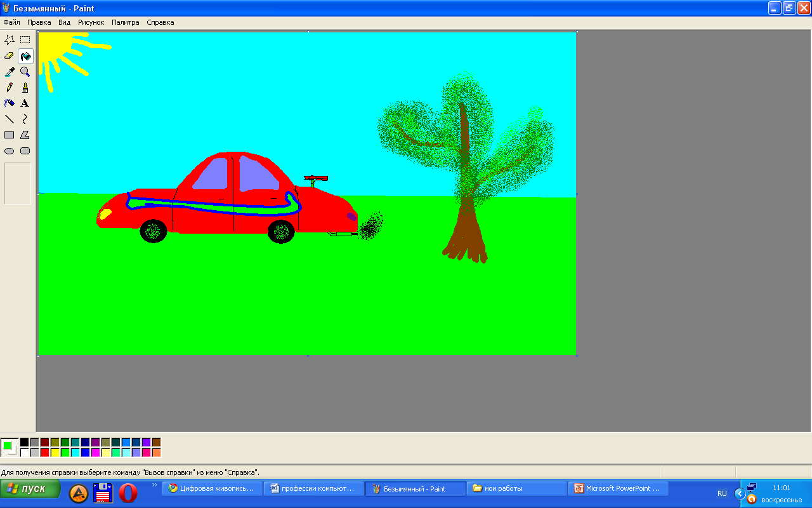Pick the red color swatch

coord(44,453)
